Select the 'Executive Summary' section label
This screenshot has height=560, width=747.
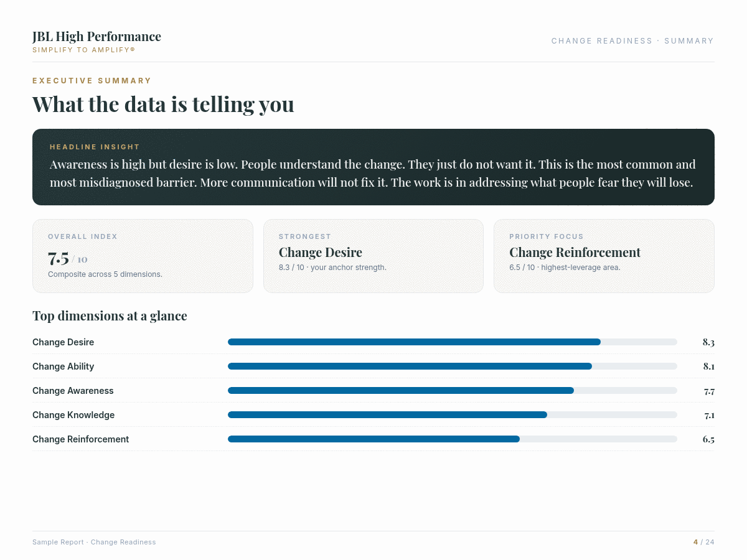point(92,81)
